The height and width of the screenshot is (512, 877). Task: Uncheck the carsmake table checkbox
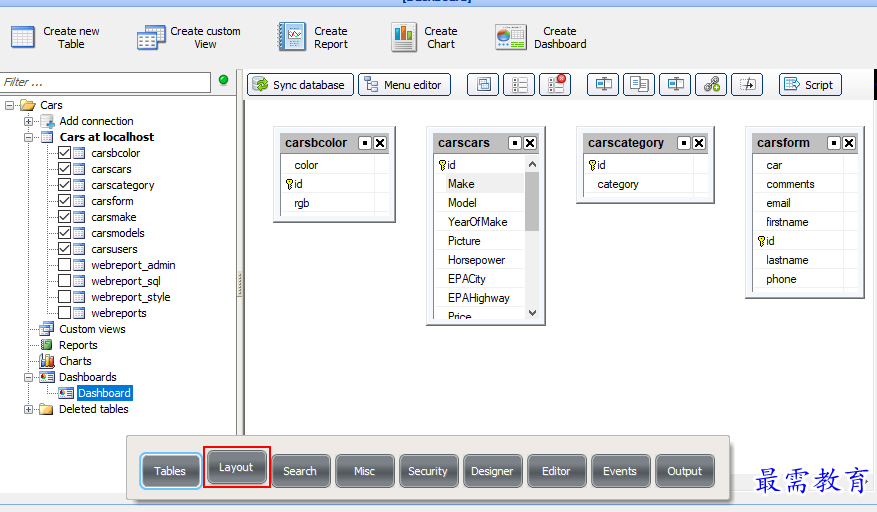click(x=64, y=217)
